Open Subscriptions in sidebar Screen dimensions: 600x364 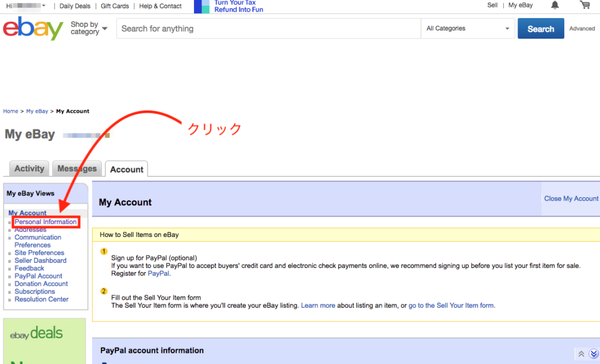(35, 291)
